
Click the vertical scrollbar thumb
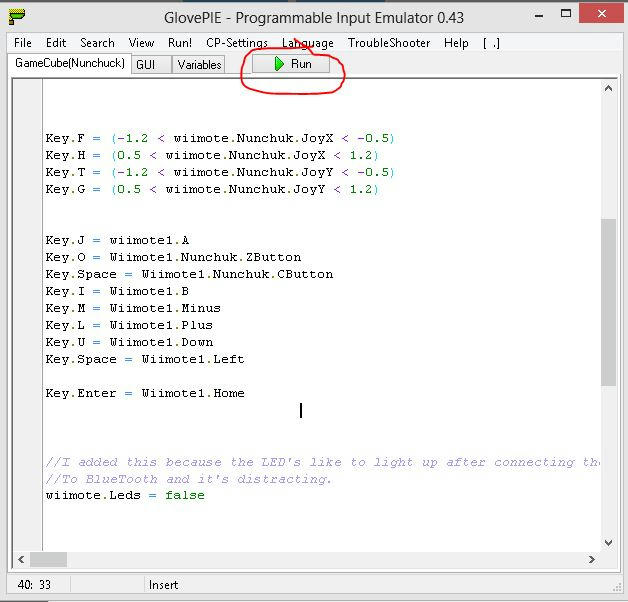click(x=608, y=302)
